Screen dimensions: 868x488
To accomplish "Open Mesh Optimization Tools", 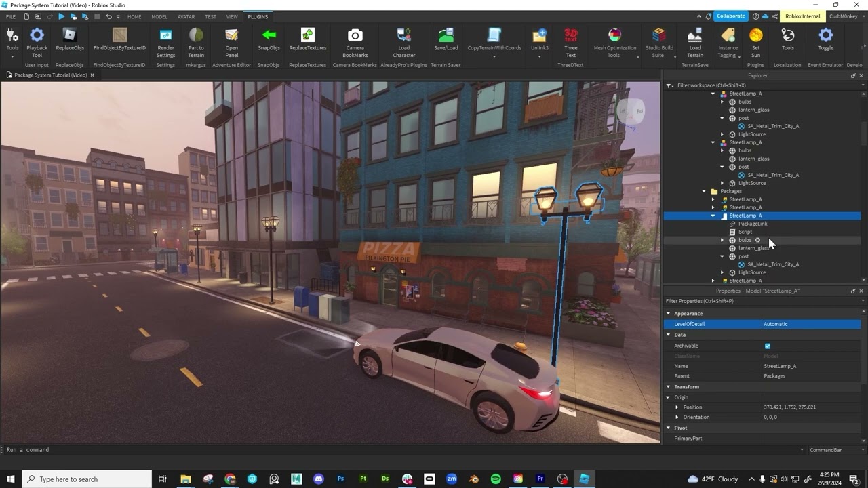I will (x=615, y=41).
